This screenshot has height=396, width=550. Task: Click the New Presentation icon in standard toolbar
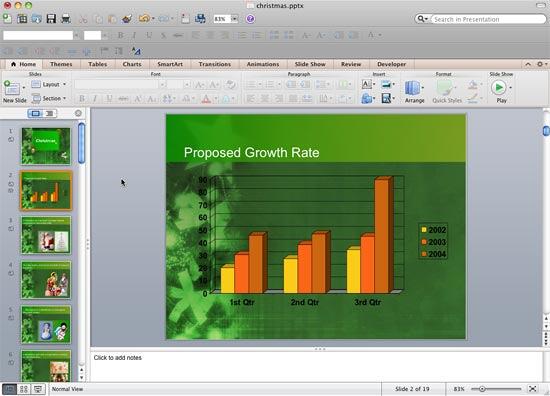coord(7,18)
